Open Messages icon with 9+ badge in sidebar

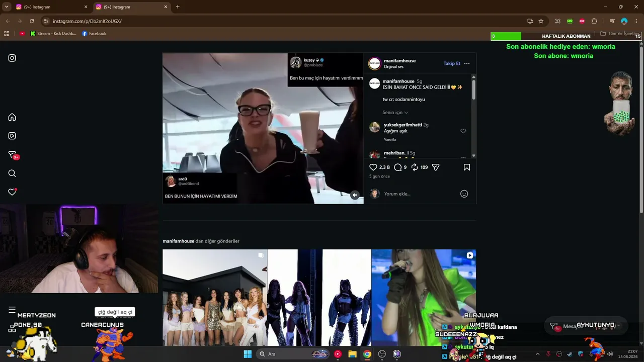13,155
